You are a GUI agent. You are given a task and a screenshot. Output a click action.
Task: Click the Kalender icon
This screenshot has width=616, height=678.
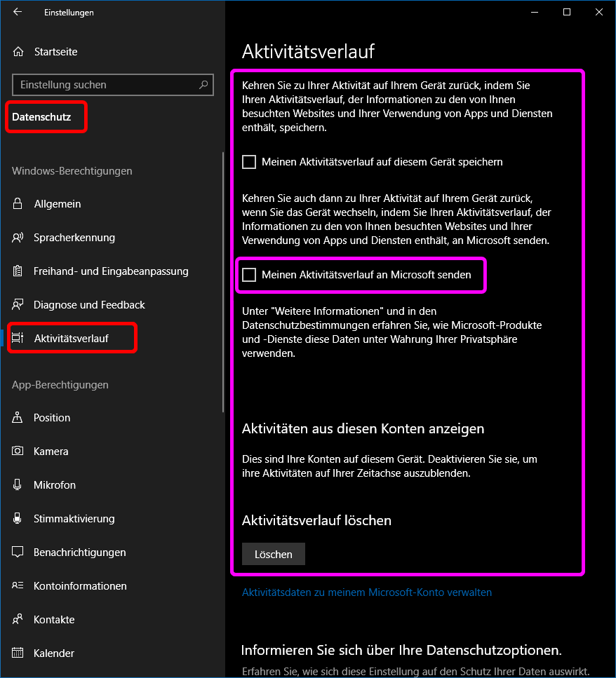tap(18, 653)
